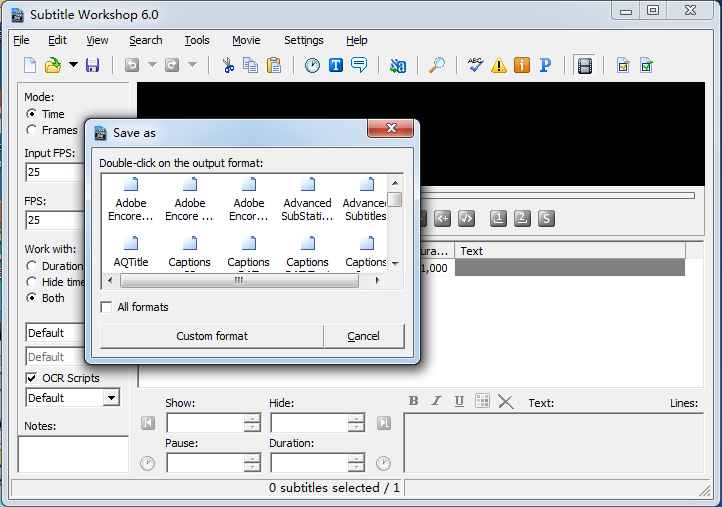Screen dimensions: 722x507
Task: Click the horizontal scrollbar in format list
Action: click(238, 281)
